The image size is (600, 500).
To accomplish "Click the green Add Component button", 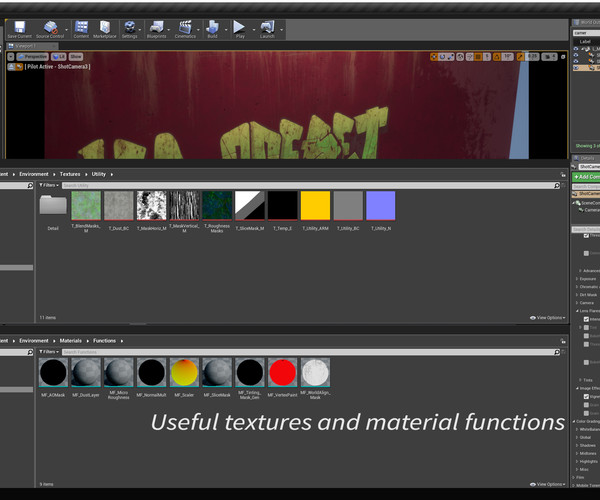I will click(x=586, y=177).
